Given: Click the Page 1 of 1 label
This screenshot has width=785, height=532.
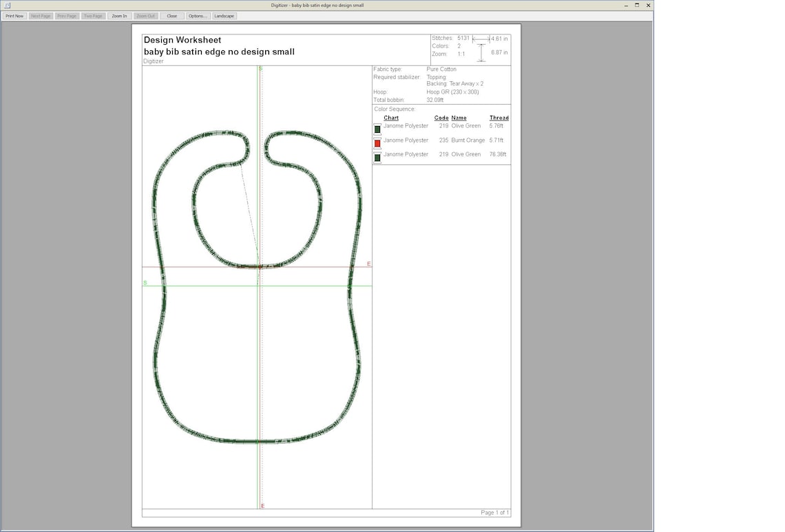Looking at the screenshot, I should pyautogui.click(x=494, y=512).
